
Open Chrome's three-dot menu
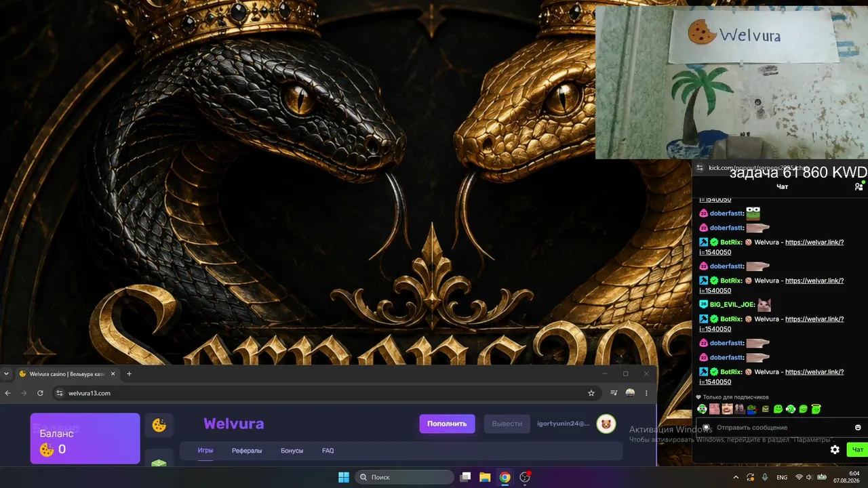pos(646,393)
